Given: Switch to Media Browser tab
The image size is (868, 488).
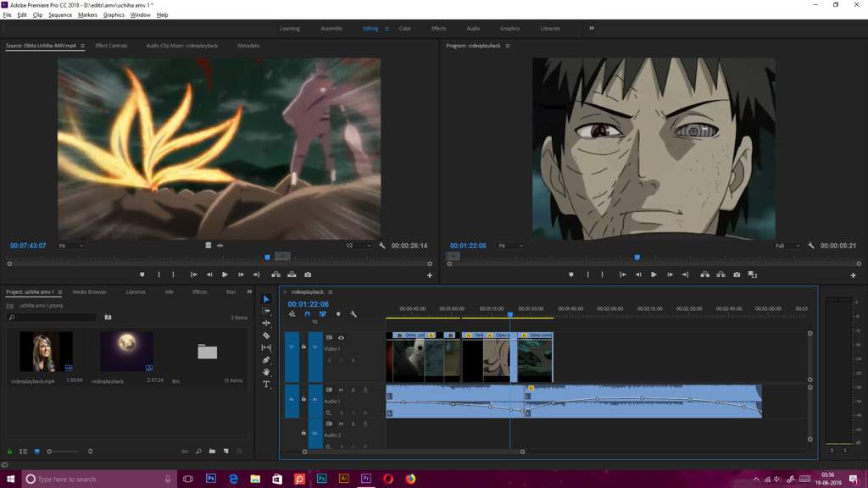Looking at the screenshot, I should point(90,292).
